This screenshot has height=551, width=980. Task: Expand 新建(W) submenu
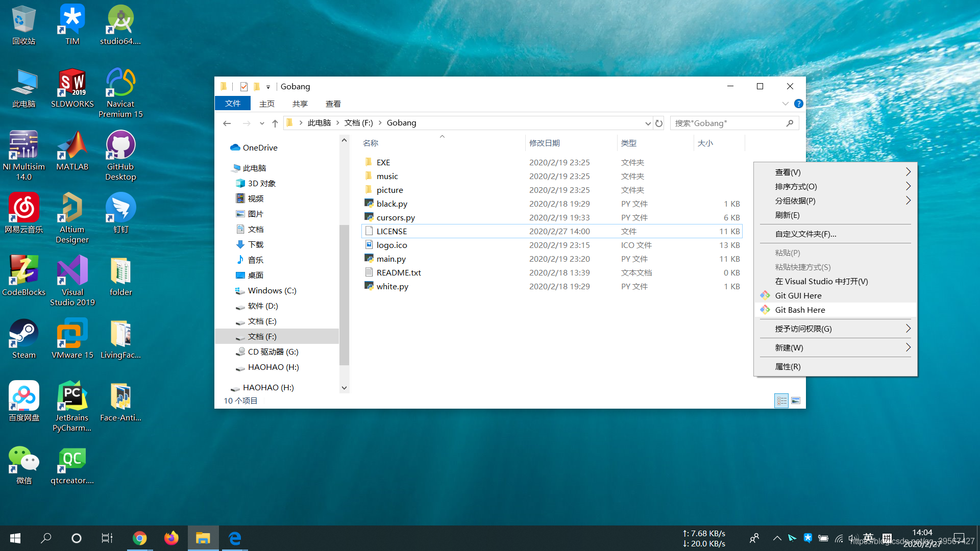pyautogui.click(x=836, y=347)
